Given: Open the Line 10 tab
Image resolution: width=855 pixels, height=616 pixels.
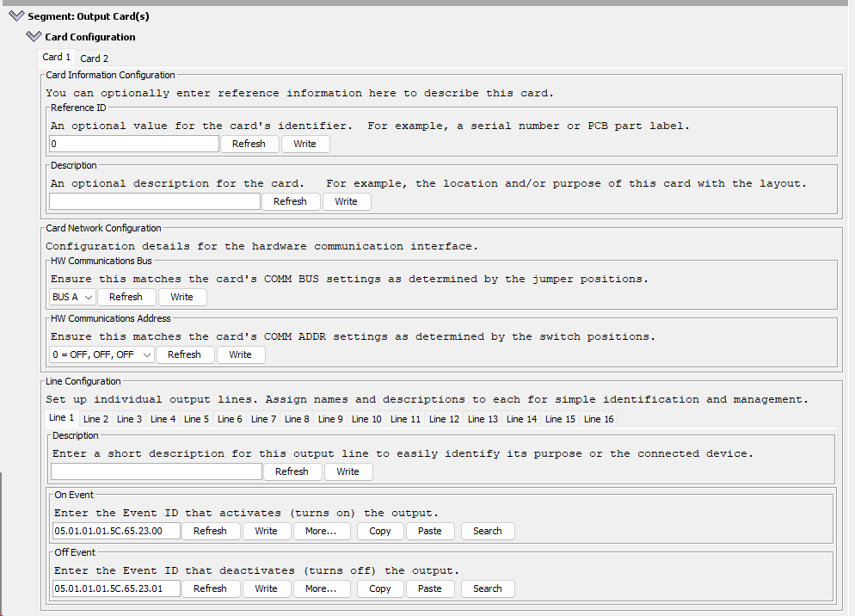Looking at the screenshot, I should tap(366, 419).
